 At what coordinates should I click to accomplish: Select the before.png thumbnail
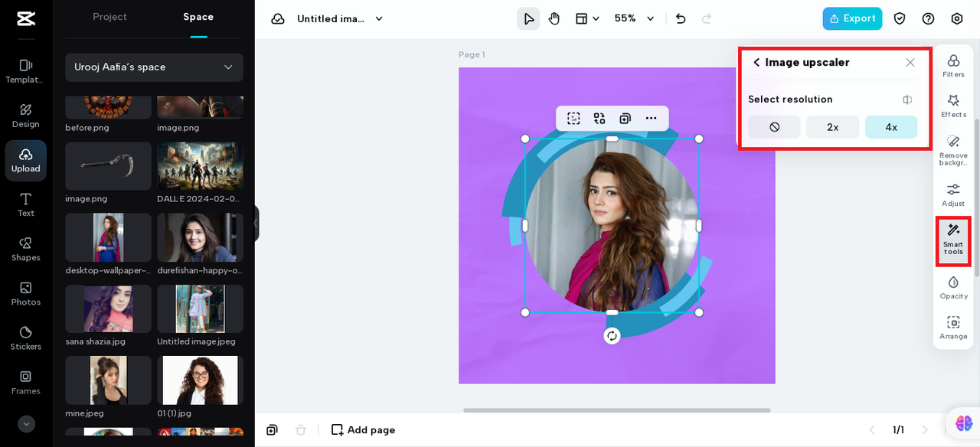click(x=108, y=107)
